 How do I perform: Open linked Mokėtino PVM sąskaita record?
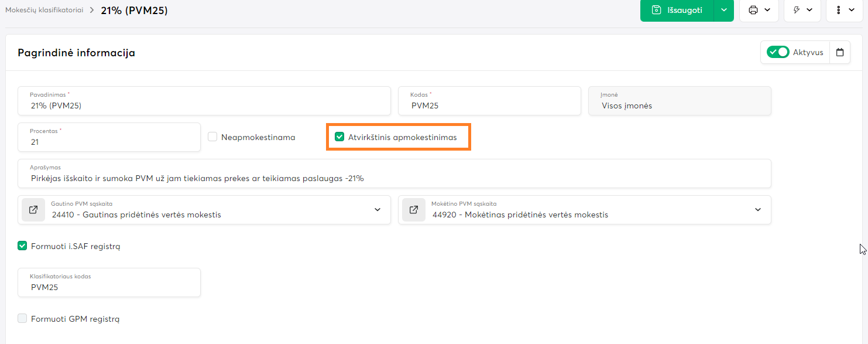point(414,210)
